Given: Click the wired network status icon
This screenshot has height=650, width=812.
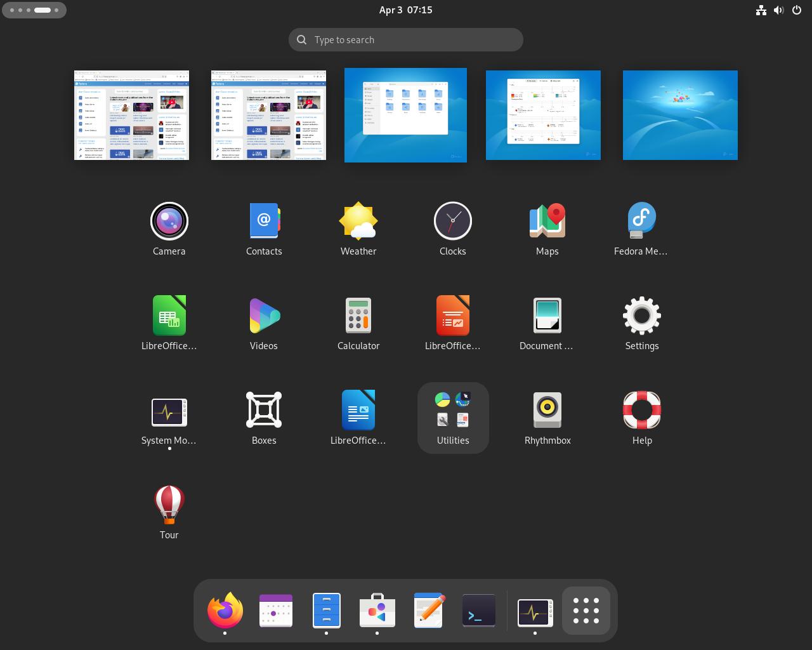Looking at the screenshot, I should tap(761, 10).
